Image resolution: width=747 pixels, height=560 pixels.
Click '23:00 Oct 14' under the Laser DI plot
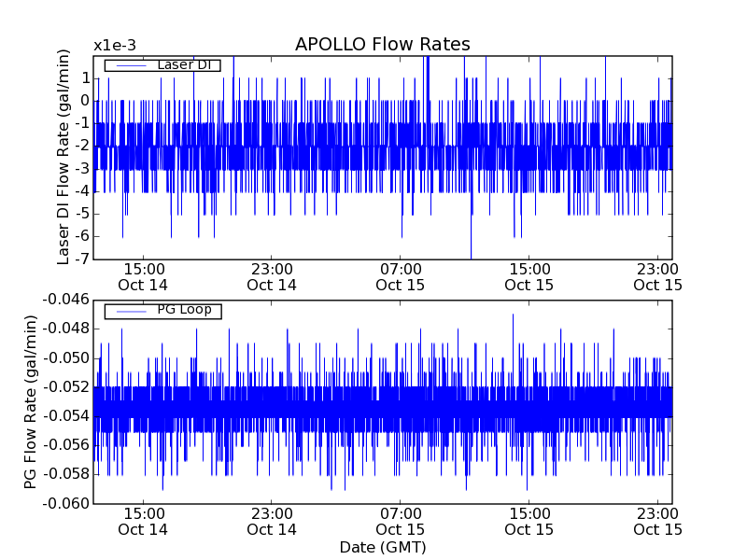tap(272, 277)
